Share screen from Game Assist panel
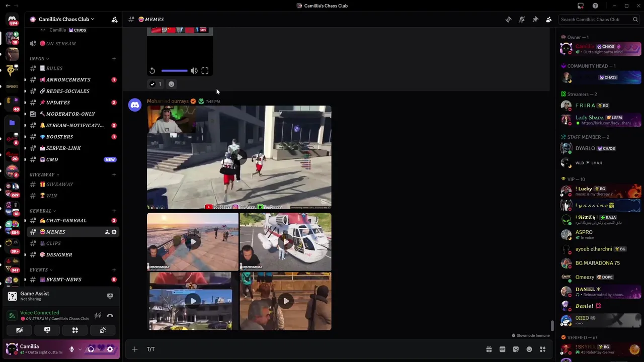The image size is (644, 362). coord(110,296)
